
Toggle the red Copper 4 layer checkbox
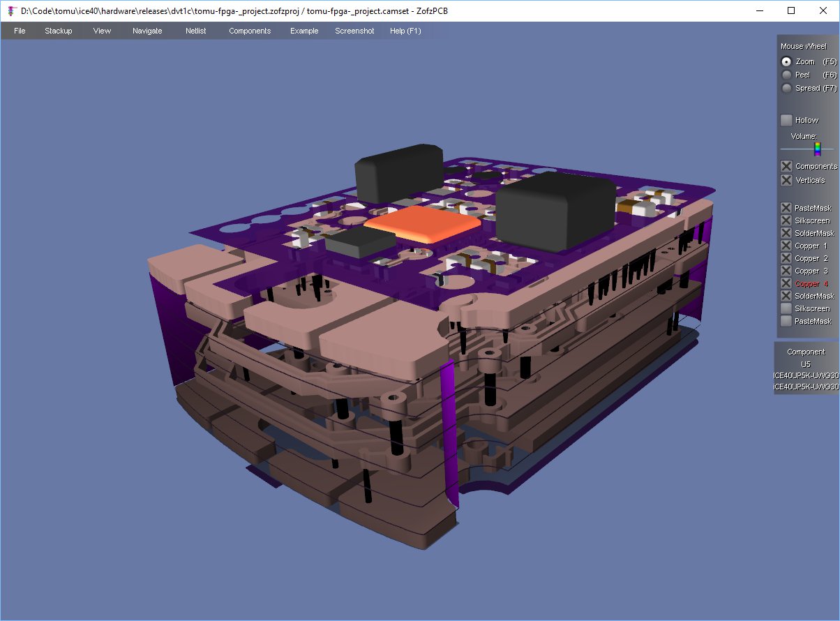(x=786, y=283)
